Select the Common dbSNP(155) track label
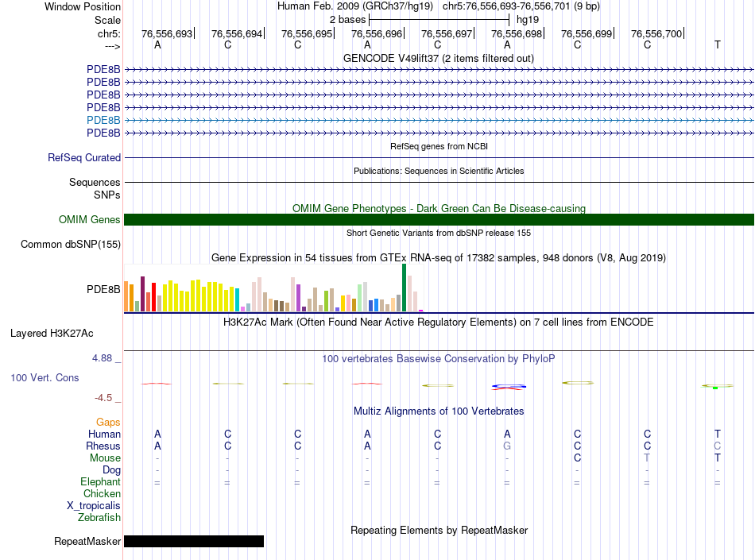The width and height of the screenshot is (755, 560). pos(71,244)
